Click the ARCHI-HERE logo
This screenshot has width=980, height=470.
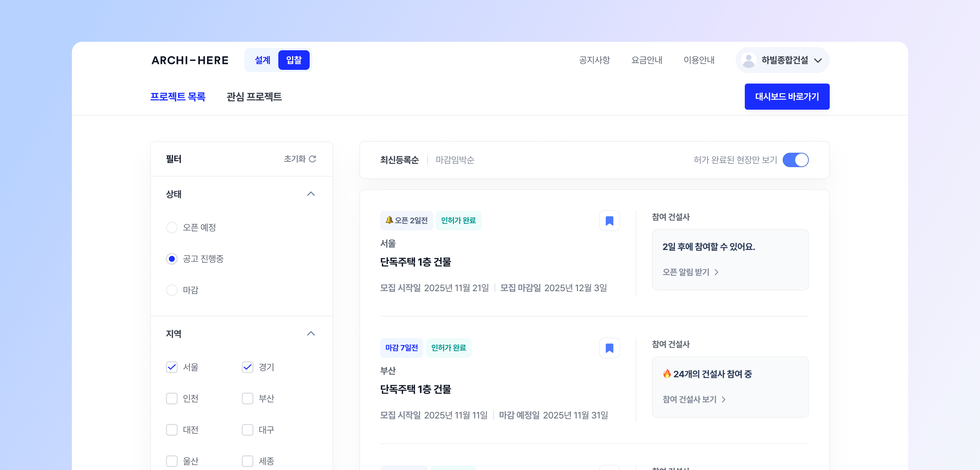click(x=190, y=60)
